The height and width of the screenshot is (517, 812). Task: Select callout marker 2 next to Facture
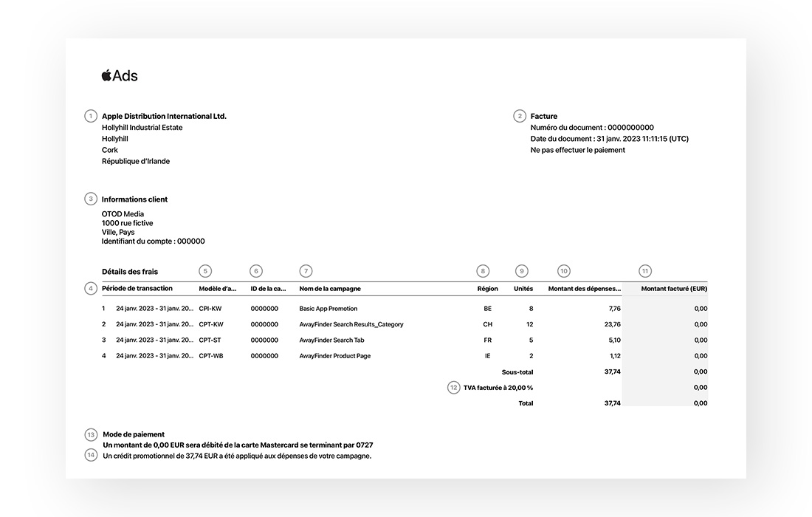click(x=520, y=116)
